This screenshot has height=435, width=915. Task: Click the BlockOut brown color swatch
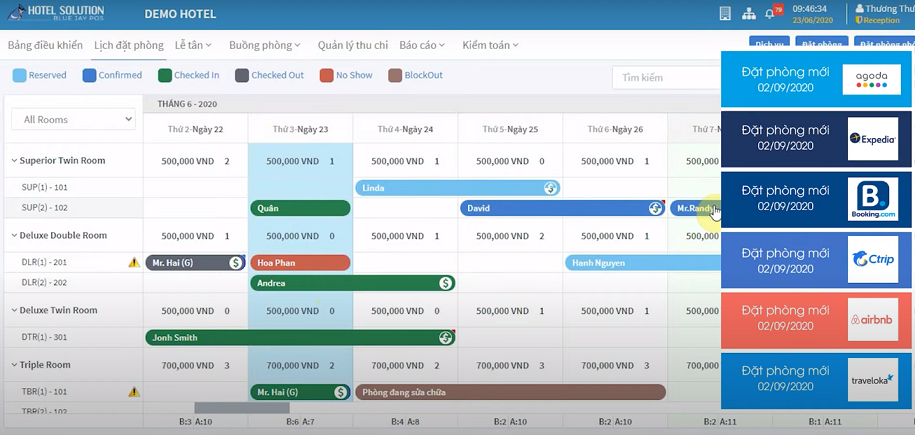pos(395,75)
